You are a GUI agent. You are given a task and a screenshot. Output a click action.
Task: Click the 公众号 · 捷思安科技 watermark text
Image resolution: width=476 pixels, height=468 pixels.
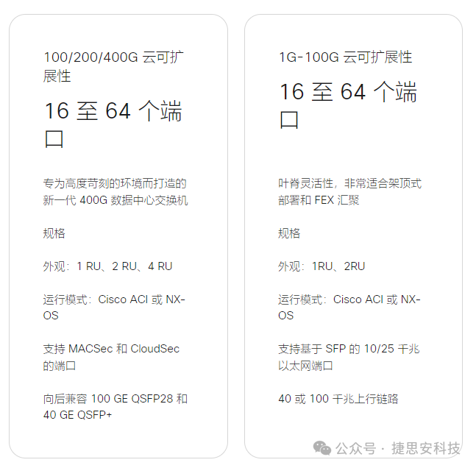(x=398, y=448)
